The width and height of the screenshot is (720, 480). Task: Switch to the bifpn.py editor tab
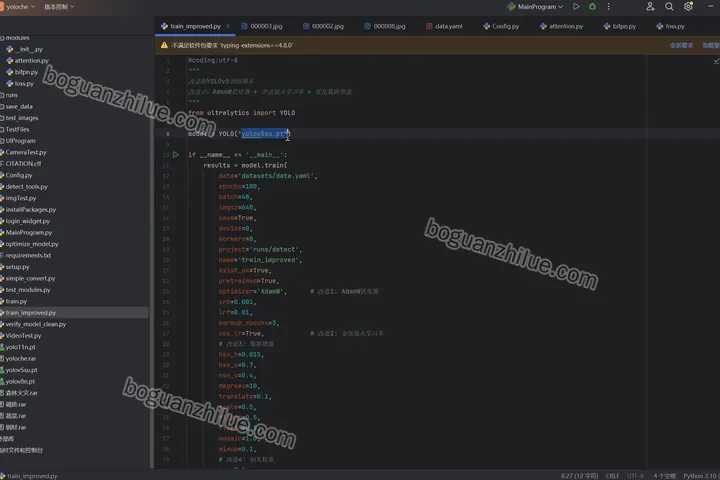click(x=620, y=26)
